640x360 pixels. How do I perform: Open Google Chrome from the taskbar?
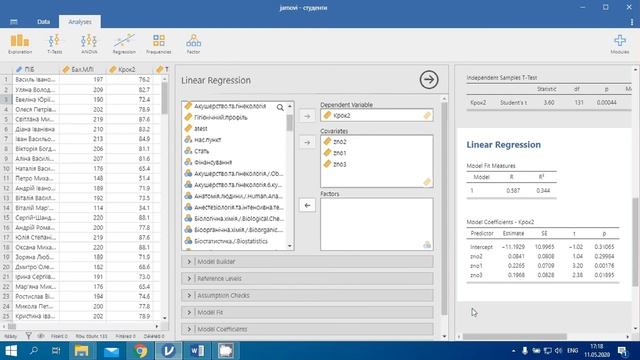pos(140,351)
